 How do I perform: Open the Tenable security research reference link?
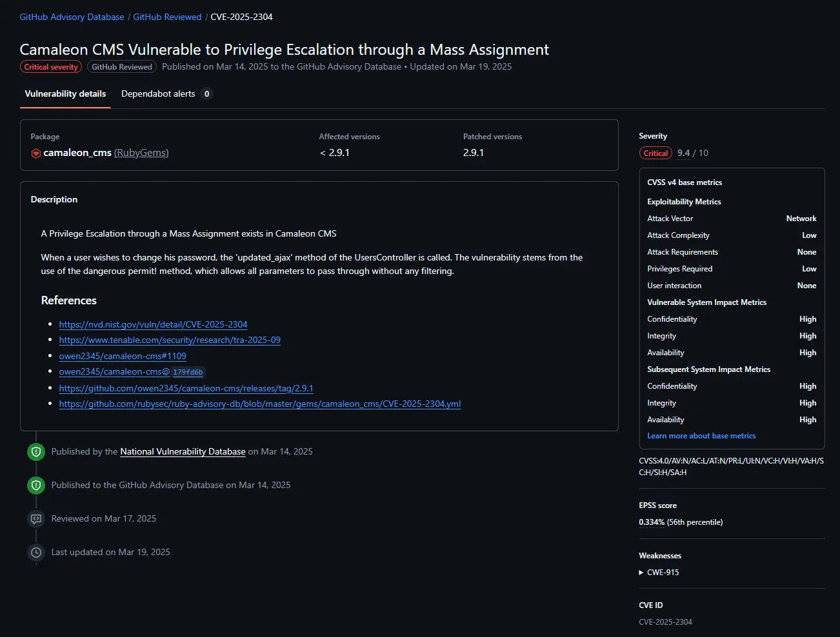(x=170, y=340)
